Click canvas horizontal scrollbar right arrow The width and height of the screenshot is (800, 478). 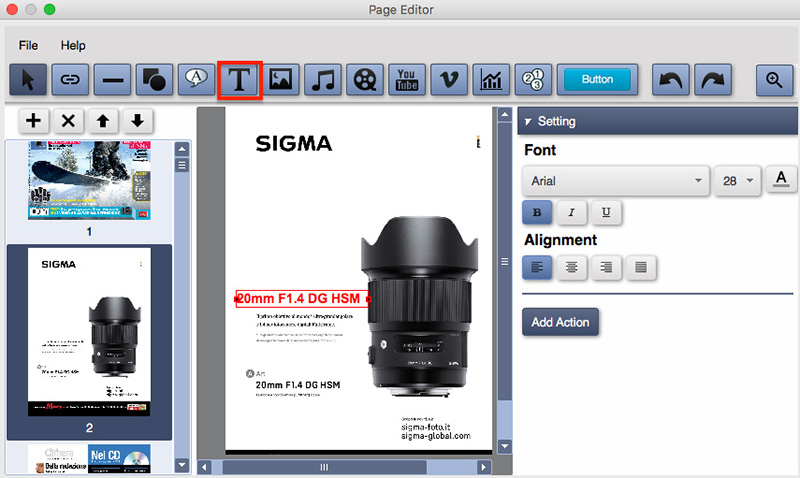484,467
